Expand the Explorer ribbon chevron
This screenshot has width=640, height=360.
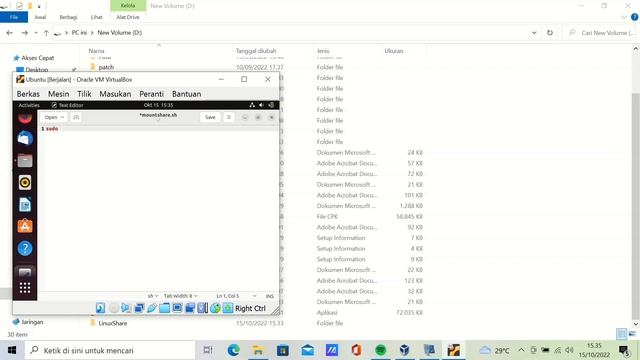(623, 17)
